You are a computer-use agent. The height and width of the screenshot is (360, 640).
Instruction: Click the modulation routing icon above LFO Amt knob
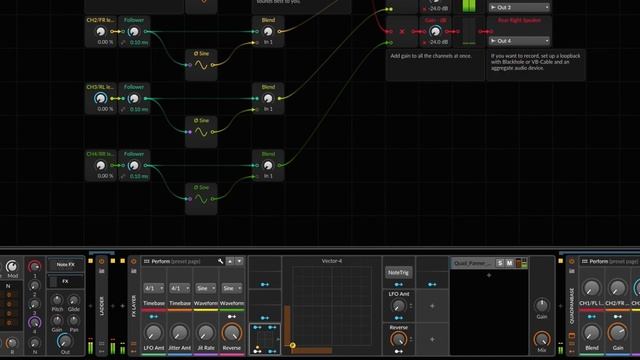click(x=154, y=316)
